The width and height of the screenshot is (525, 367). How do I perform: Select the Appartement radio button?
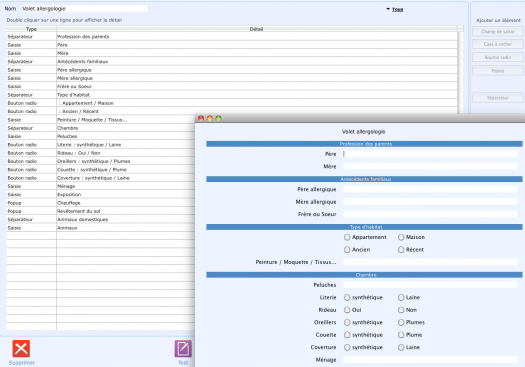point(347,237)
